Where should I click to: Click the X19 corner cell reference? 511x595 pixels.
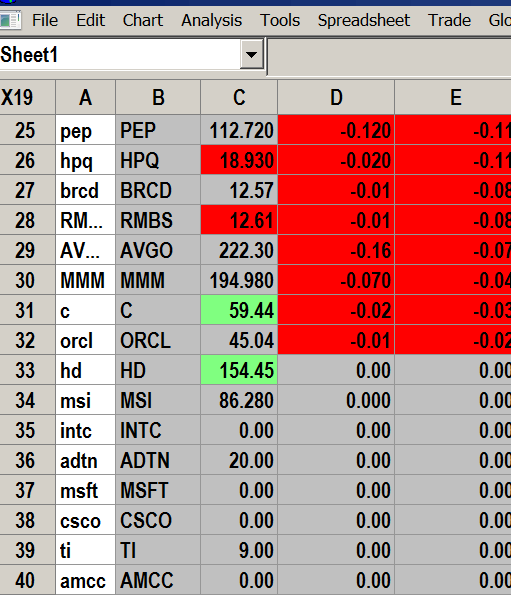pos(27,98)
